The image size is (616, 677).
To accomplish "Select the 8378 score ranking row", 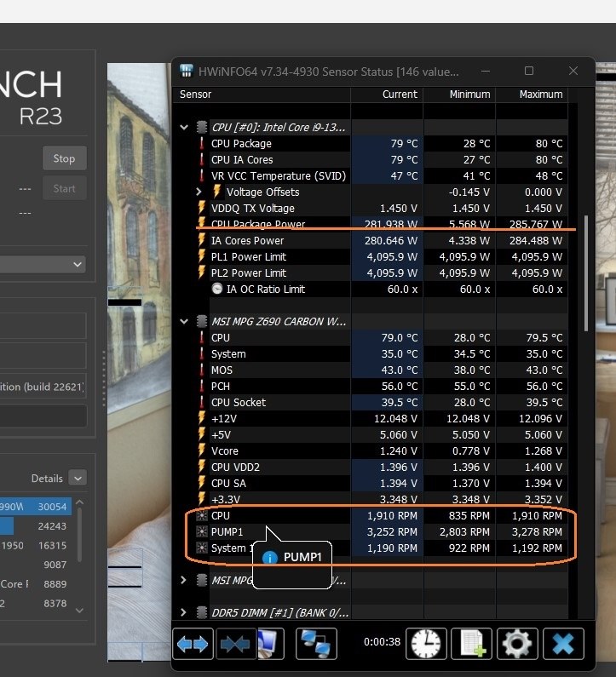I will coord(36,603).
